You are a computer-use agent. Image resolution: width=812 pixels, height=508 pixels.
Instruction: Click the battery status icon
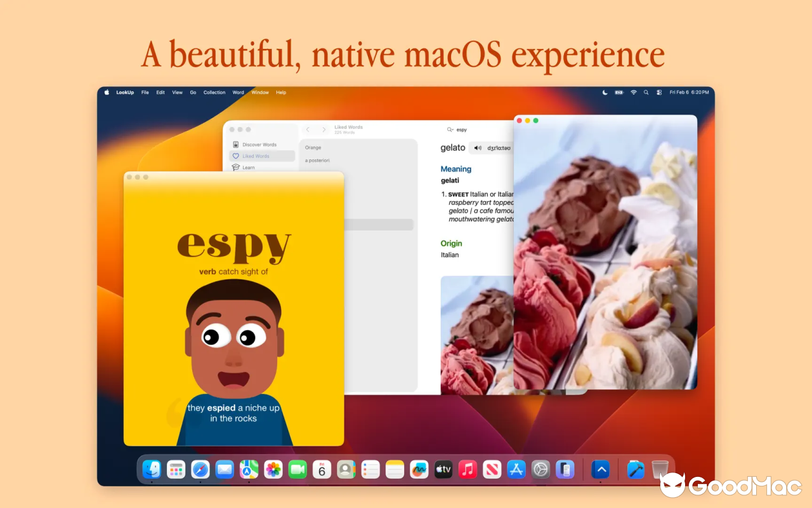(x=619, y=93)
